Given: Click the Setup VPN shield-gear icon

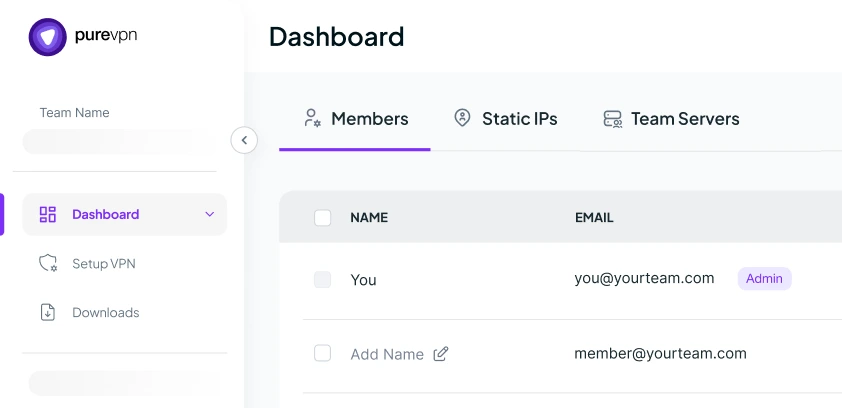Looking at the screenshot, I should 48,264.
